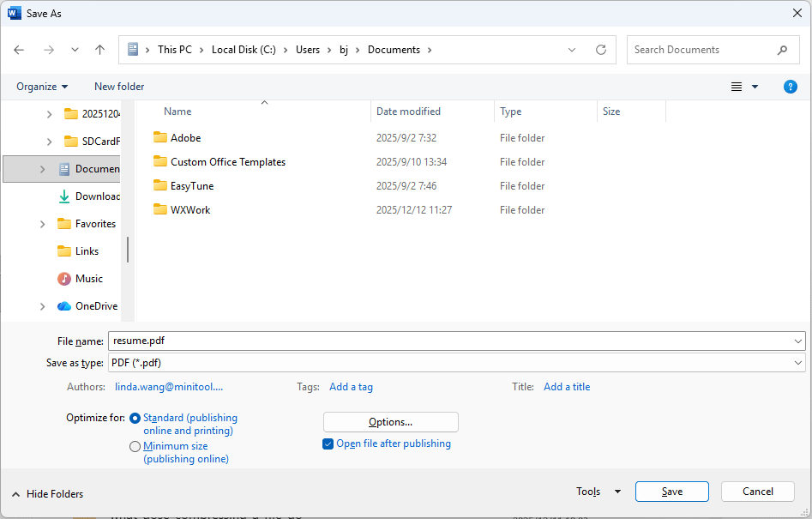Open the Organize menu
The image size is (812, 519).
click(x=41, y=87)
